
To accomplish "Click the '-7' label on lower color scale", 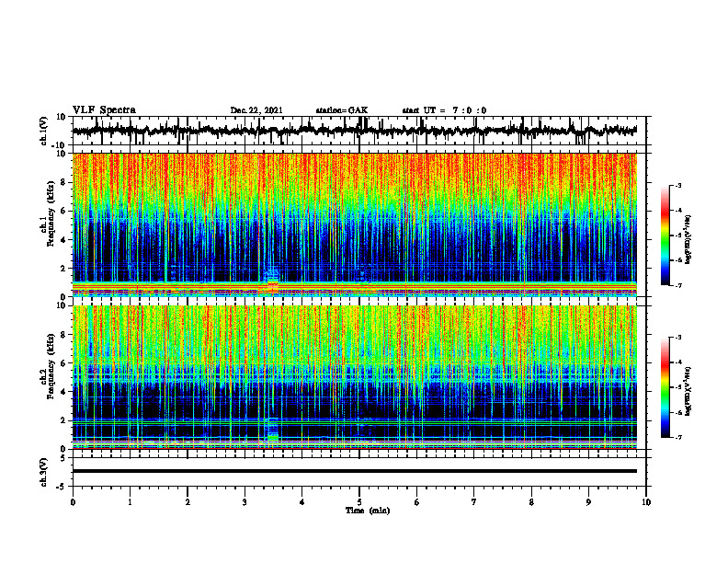I will [677, 438].
